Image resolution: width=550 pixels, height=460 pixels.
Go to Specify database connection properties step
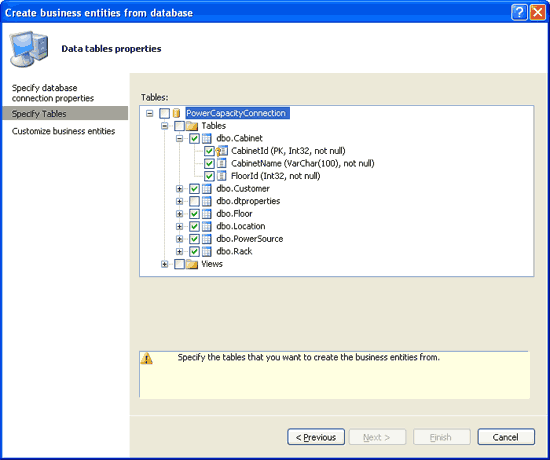[53, 93]
